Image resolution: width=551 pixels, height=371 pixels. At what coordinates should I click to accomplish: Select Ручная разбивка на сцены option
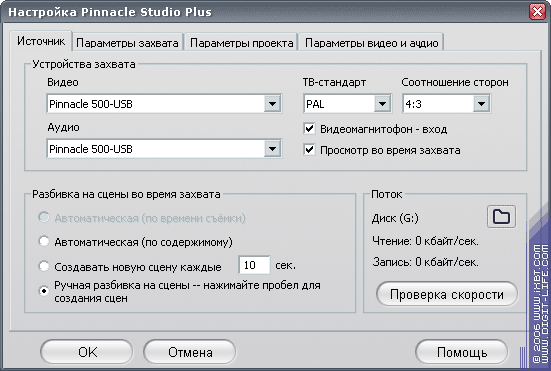[x=44, y=291]
